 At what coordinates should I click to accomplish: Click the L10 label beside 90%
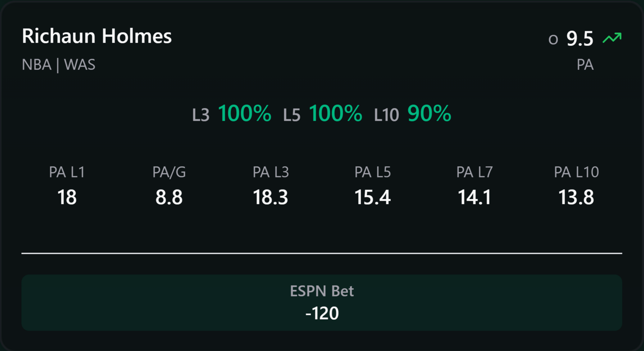pos(387,116)
